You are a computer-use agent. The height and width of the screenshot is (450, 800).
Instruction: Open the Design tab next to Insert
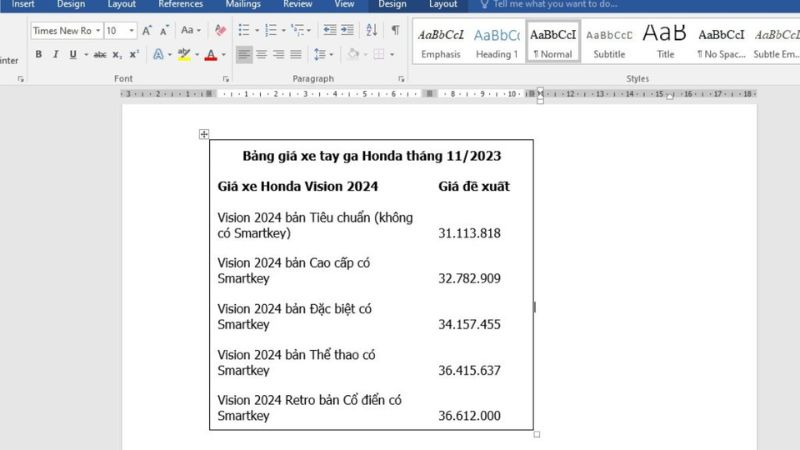tap(71, 4)
